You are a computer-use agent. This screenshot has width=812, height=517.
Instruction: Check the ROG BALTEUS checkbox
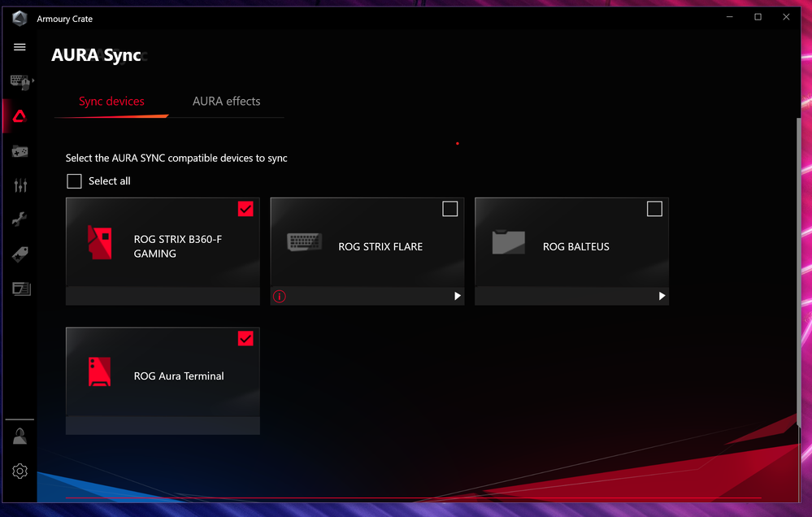point(654,209)
